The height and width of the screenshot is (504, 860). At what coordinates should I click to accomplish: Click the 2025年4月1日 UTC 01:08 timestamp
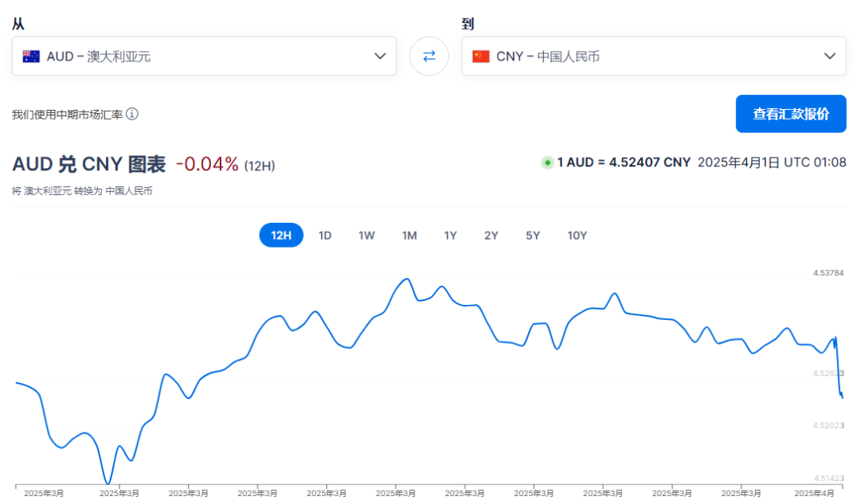point(772,162)
